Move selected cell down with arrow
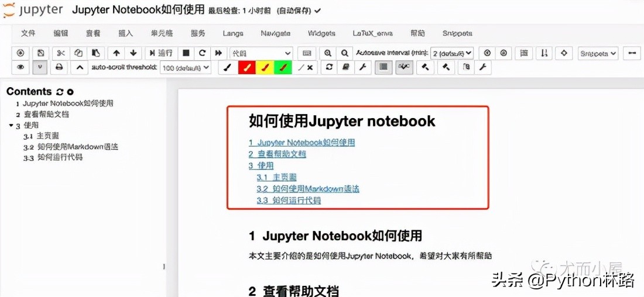This screenshot has height=297, width=644. click(x=133, y=53)
